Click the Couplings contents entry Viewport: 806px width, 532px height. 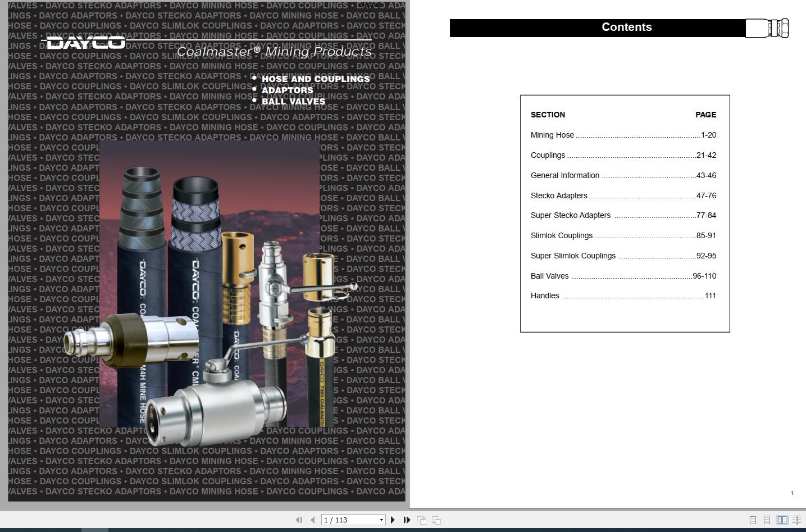[623, 155]
